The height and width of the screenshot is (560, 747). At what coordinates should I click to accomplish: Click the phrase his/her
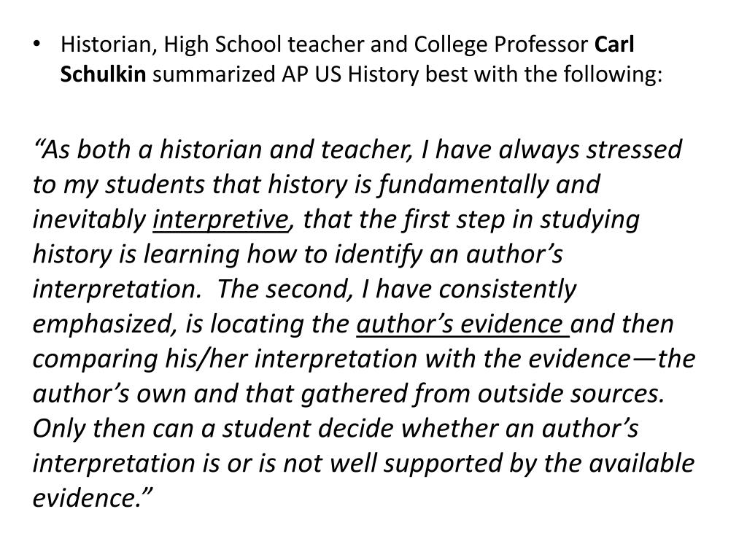tap(206, 359)
